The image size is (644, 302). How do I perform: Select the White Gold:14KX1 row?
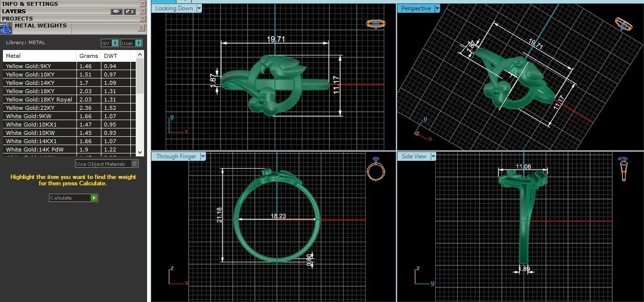coord(70,141)
